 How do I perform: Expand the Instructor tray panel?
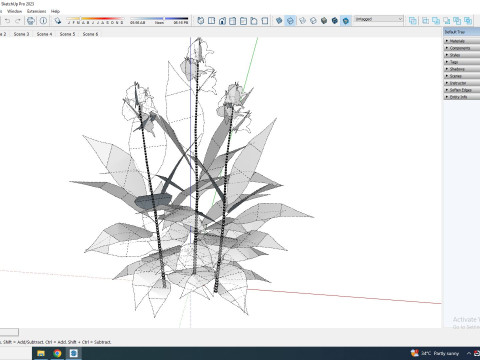pyautogui.click(x=462, y=83)
